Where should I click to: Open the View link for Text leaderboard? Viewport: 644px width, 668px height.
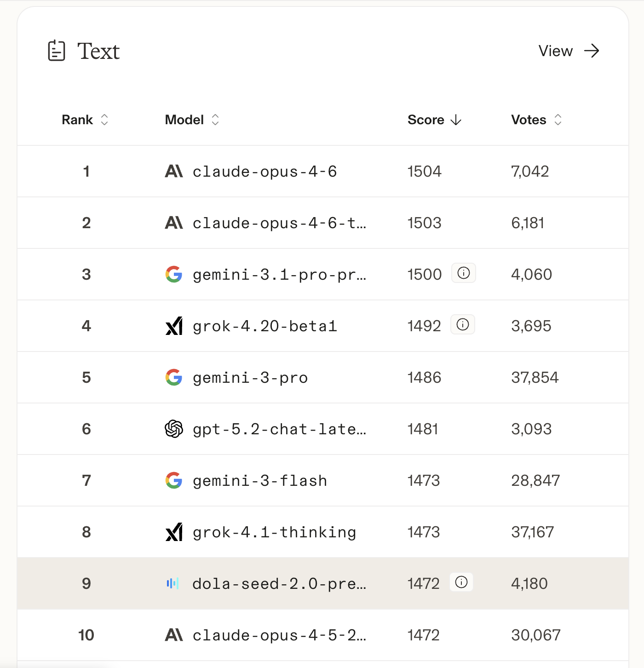point(556,51)
